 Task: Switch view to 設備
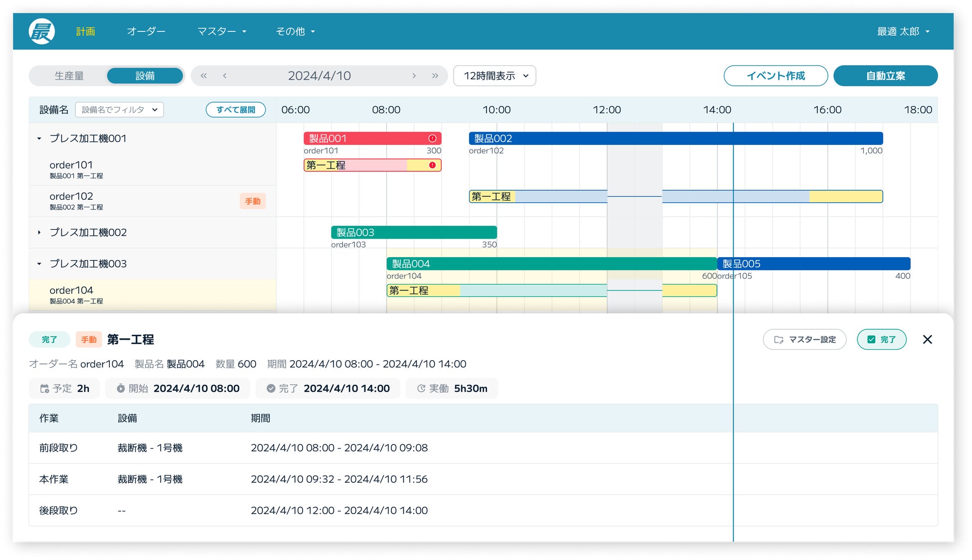(x=145, y=76)
